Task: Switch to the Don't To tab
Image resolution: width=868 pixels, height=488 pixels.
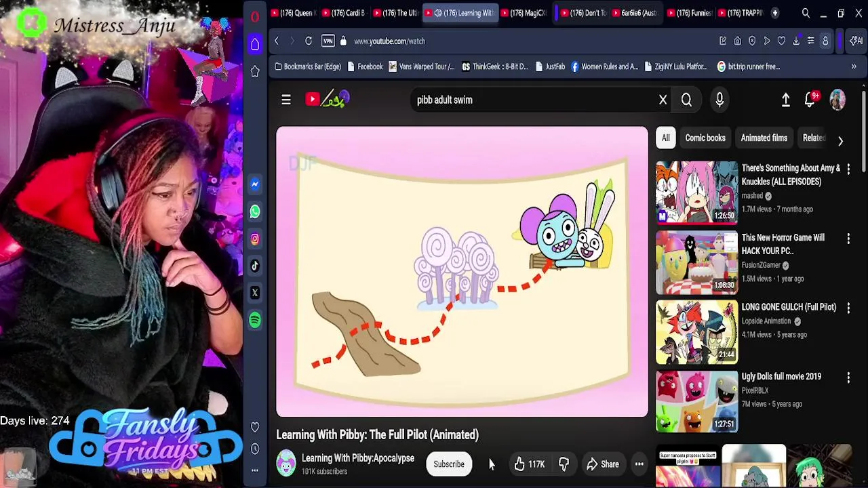Action: (x=583, y=13)
